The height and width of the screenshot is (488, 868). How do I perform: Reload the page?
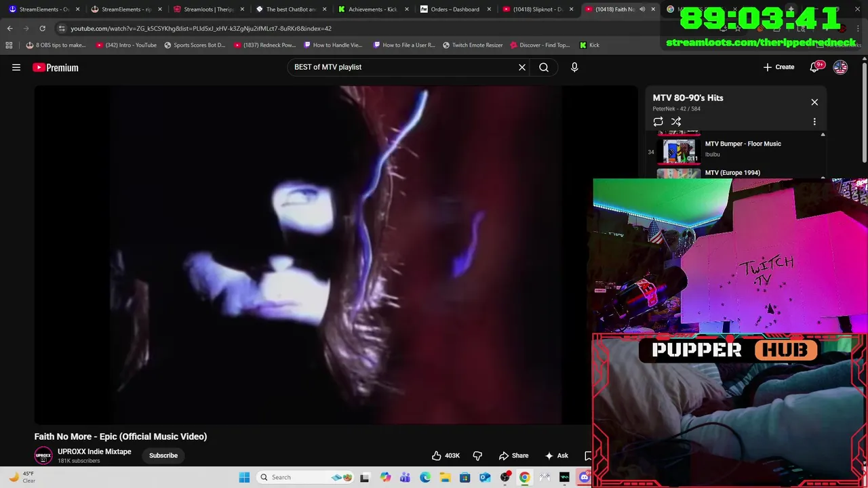(x=42, y=28)
